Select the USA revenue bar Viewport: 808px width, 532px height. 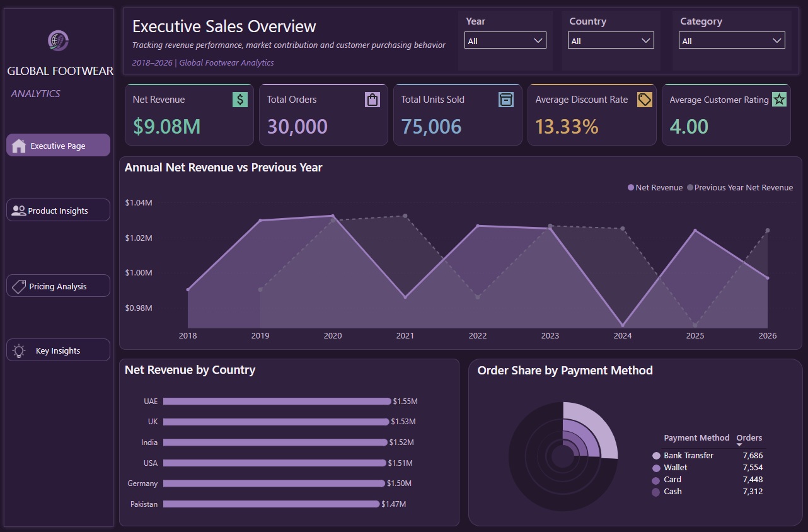[275, 463]
